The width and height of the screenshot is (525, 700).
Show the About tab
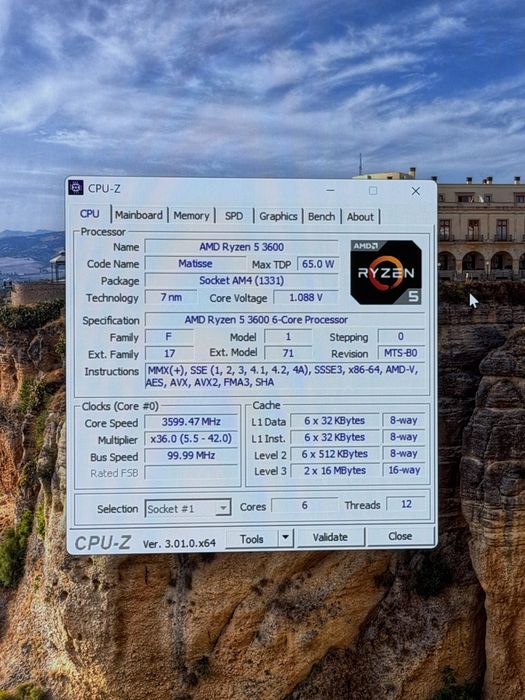(x=360, y=217)
